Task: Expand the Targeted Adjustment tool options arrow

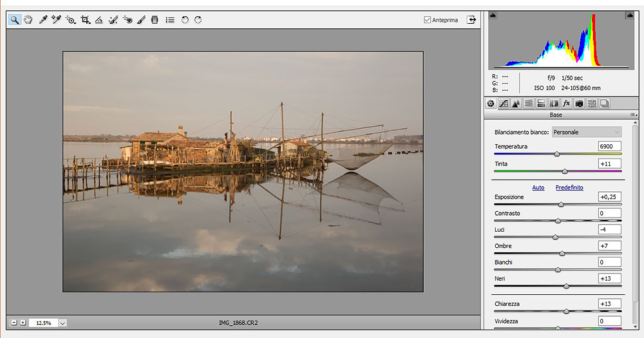Action: (x=74, y=23)
